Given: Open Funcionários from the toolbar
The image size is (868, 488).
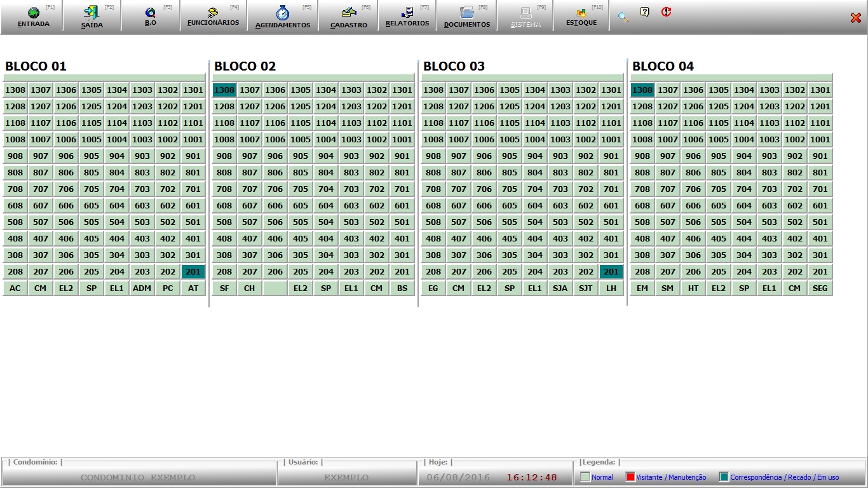Looking at the screenshot, I should (213, 17).
